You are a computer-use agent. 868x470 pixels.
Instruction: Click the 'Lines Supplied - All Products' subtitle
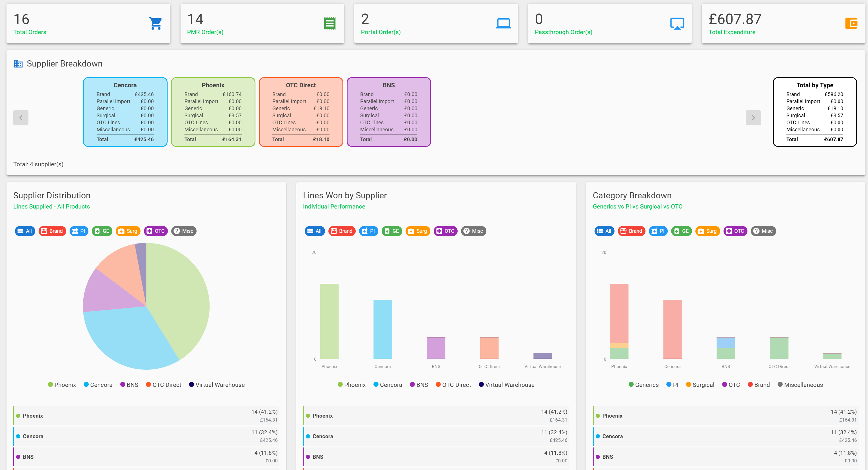coord(52,206)
